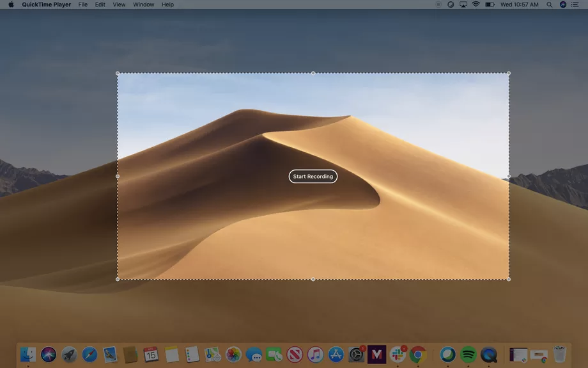Click the top-left corner selection handle
The width and height of the screenshot is (588, 368).
[x=118, y=73]
